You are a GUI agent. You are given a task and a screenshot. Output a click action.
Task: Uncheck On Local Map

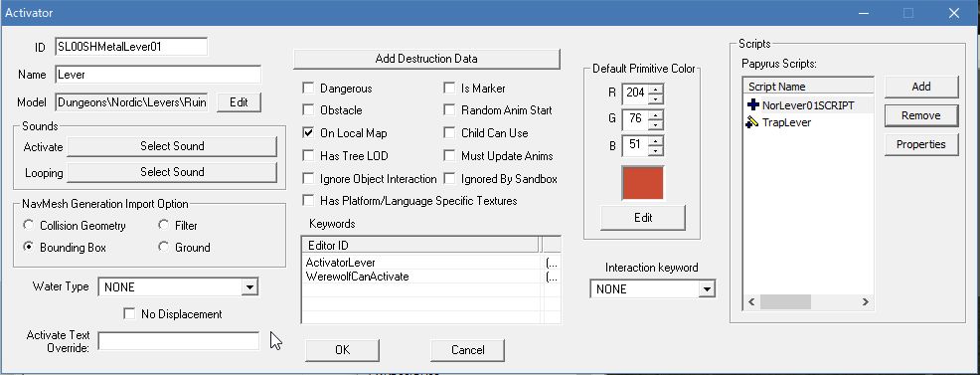tap(308, 133)
